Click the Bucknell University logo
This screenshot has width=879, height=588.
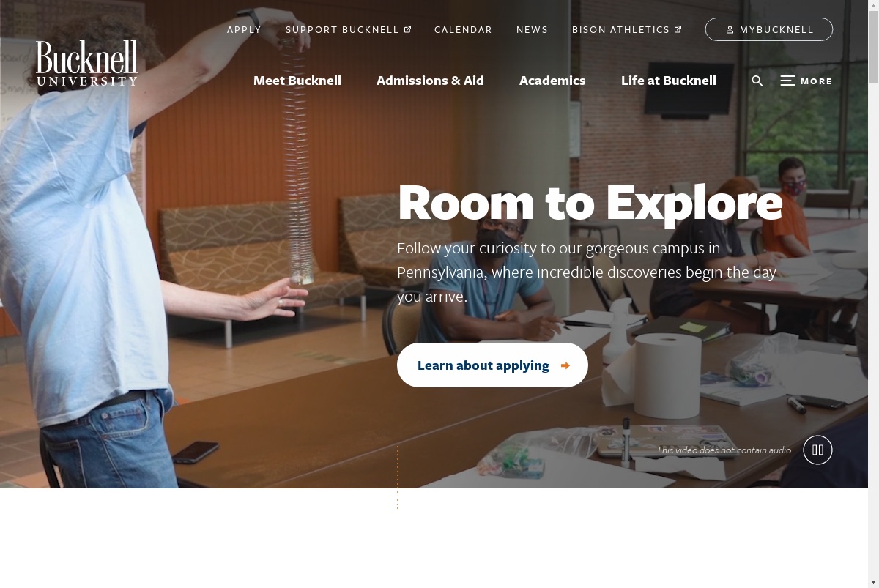tap(86, 63)
